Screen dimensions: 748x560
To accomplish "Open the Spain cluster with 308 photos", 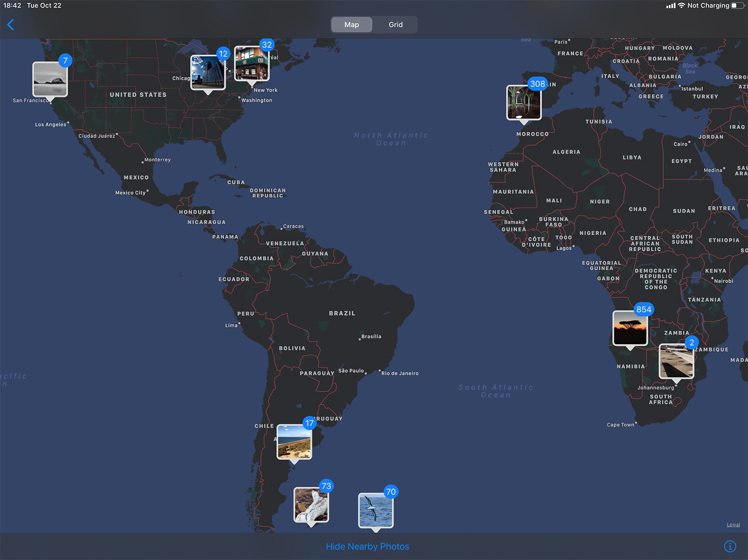I will pos(524,103).
